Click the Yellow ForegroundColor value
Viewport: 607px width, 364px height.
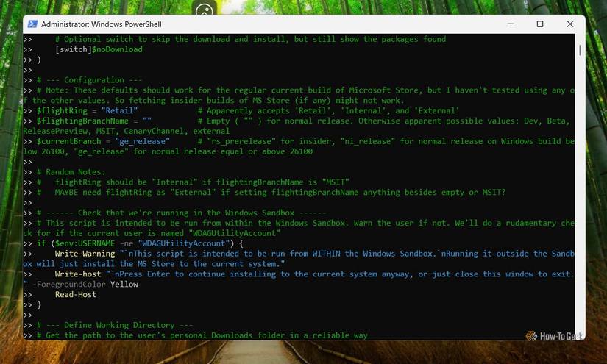click(124, 285)
